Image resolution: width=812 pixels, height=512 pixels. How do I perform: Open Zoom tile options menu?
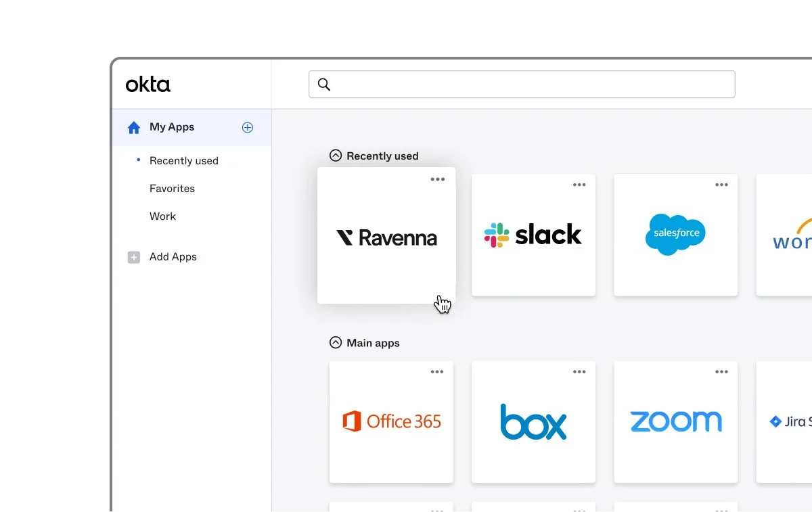pos(722,372)
